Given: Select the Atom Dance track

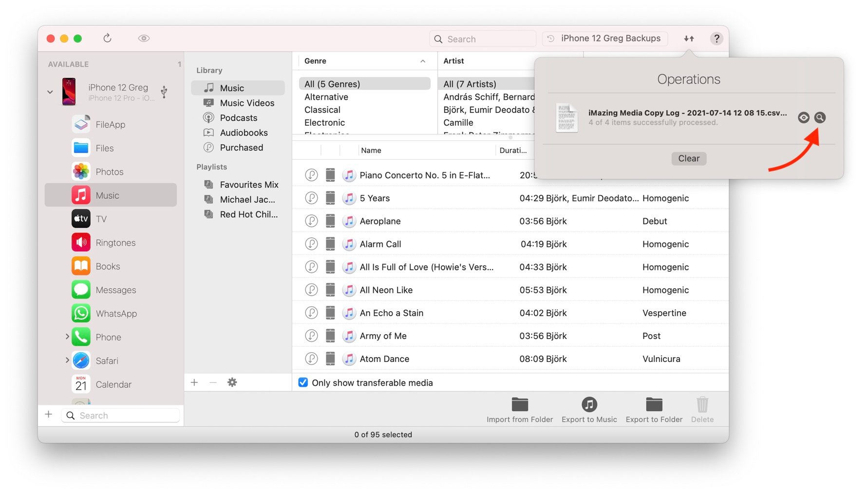Looking at the screenshot, I should (x=510, y=359).
